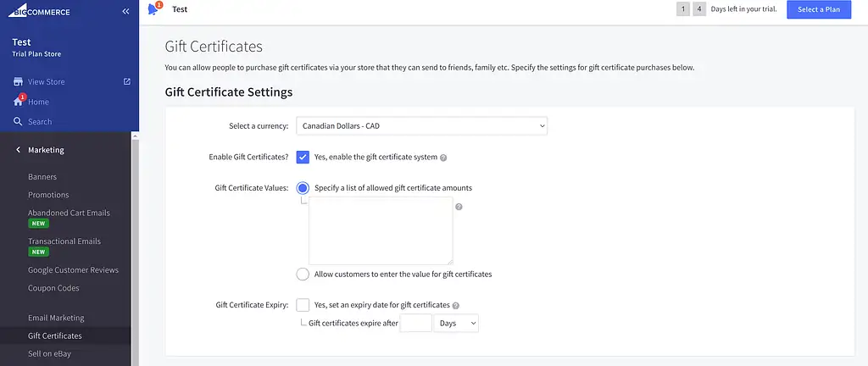Click NEW badge under Abandoned Cart Emails

tap(38, 224)
